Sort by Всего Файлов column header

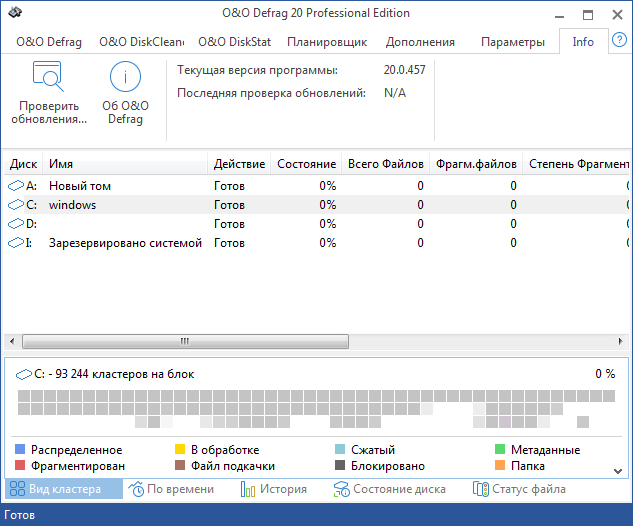(386, 164)
